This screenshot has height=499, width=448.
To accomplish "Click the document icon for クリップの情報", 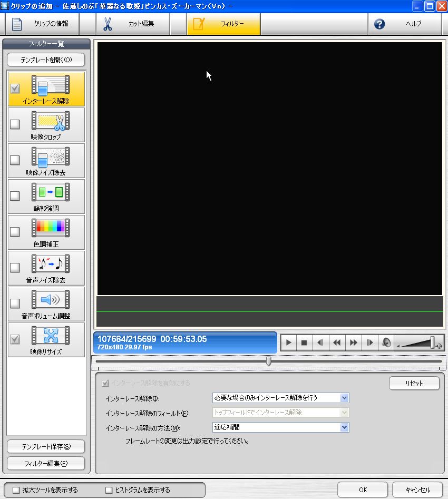I will 16,24.
